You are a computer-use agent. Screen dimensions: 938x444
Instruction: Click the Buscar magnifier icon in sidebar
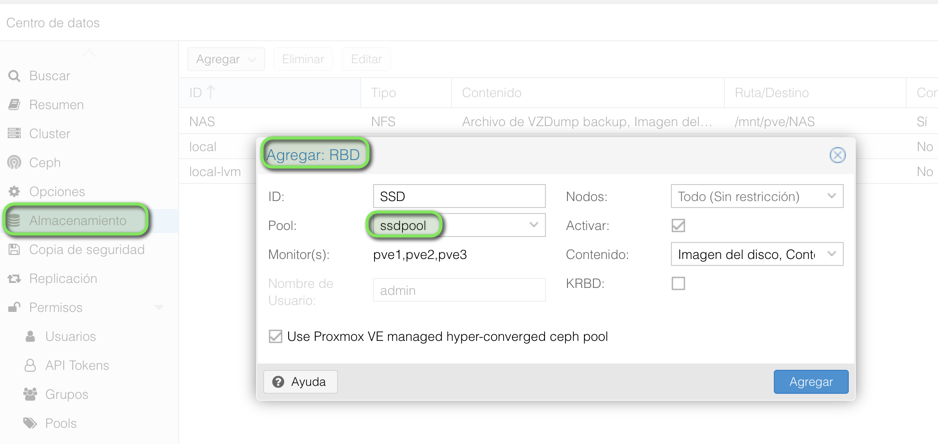point(14,76)
